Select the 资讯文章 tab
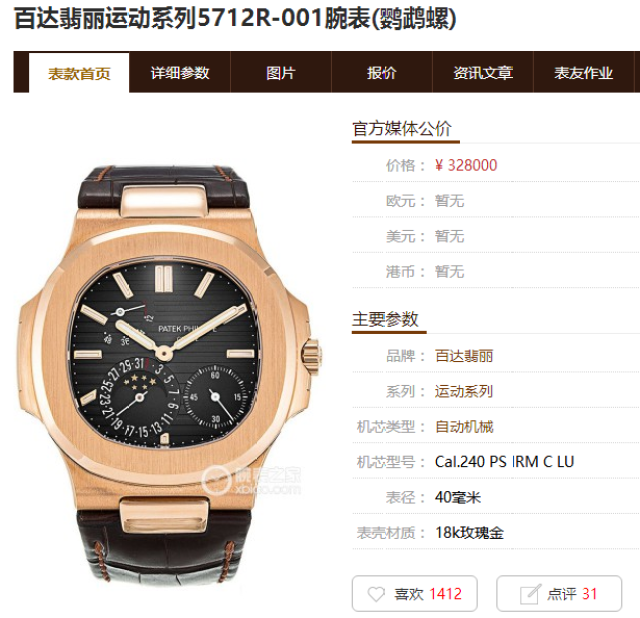The image size is (640, 618). (x=483, y=73)
